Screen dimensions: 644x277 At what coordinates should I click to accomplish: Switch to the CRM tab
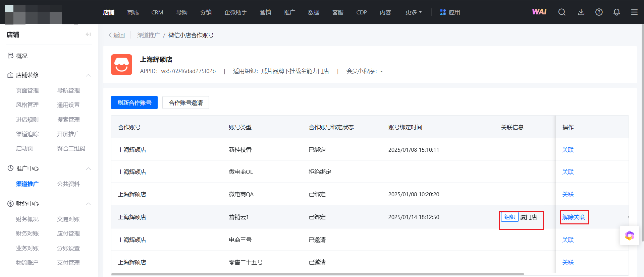157,12
